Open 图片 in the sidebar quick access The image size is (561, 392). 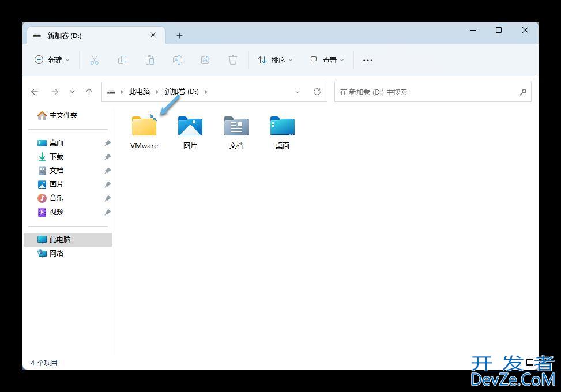click(x=50, y=184)
